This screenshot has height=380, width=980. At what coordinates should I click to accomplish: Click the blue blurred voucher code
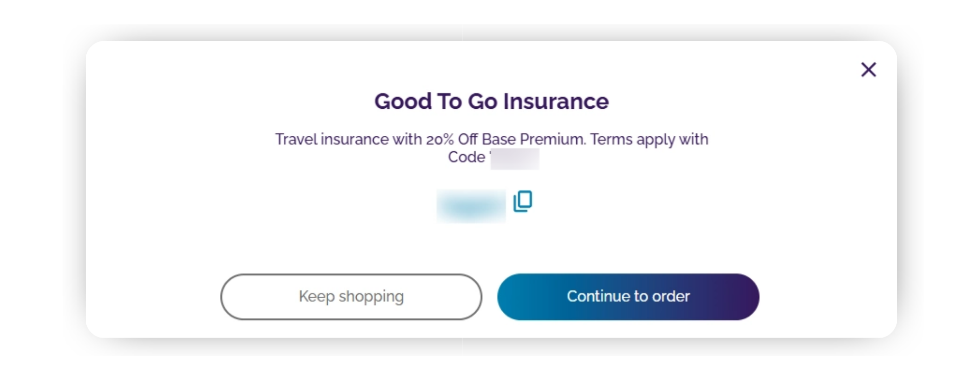click(x=471, y=206)
